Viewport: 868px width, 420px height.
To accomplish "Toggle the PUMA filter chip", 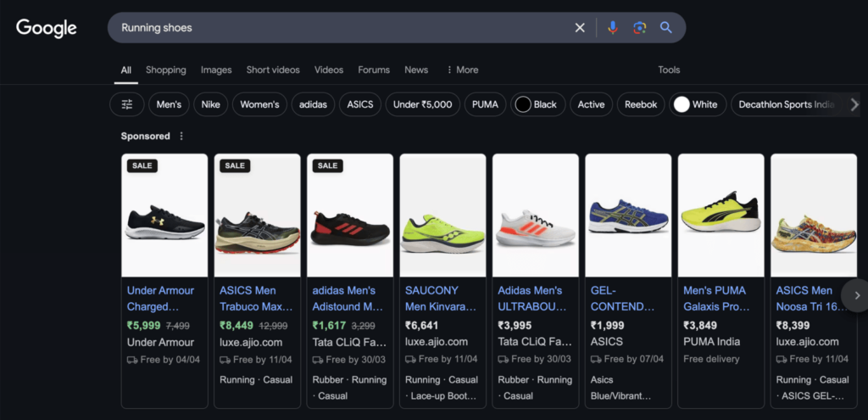I will pyautogui.click(x=485, y=104).
